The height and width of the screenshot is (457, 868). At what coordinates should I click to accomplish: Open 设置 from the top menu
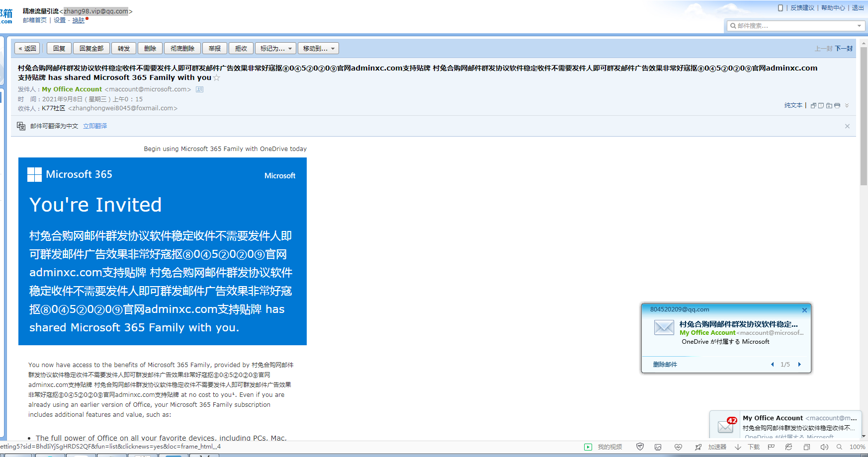click(x=59, y=20)
